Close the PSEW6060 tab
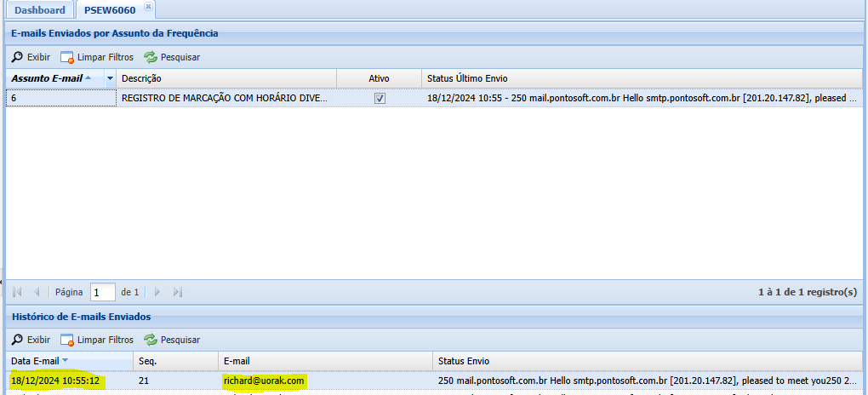This screenshot has height=395, width=868. [148, 6]
